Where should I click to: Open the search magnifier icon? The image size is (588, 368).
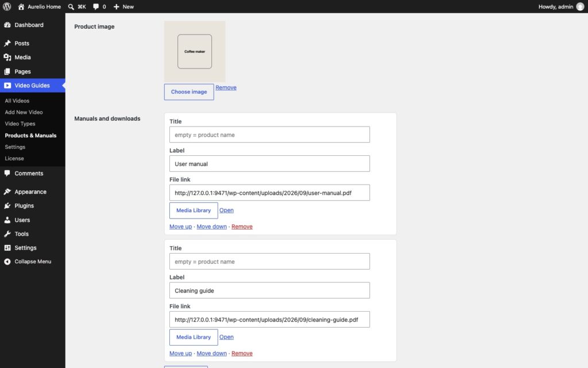[x=71, y=6]
